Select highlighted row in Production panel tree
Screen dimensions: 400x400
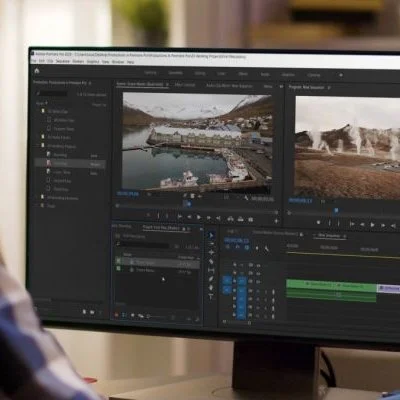tap(70, 164)
